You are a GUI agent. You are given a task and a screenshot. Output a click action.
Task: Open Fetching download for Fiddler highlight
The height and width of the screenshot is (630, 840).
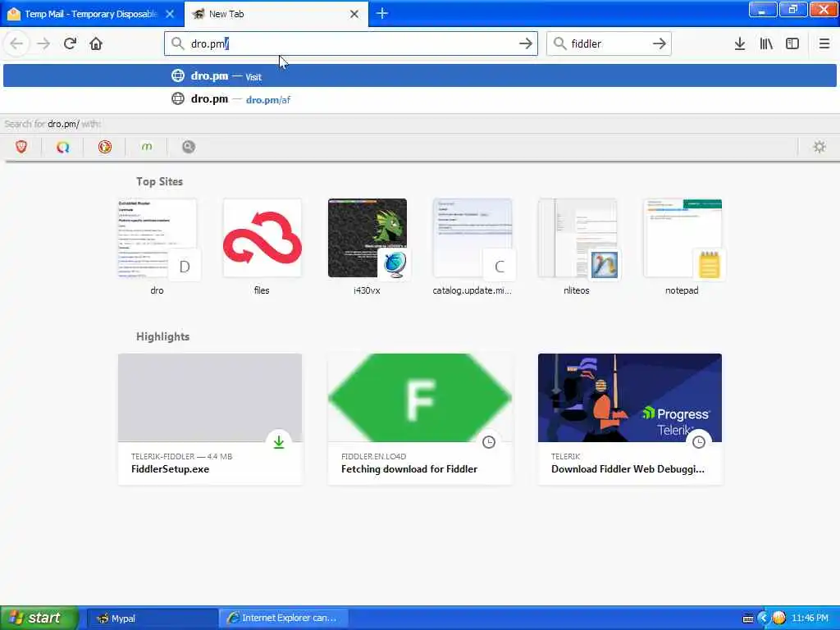(420, 419)
